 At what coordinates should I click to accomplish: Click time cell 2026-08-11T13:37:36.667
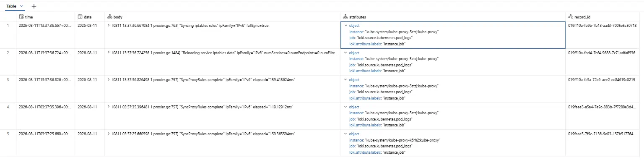tap(45, 26)
